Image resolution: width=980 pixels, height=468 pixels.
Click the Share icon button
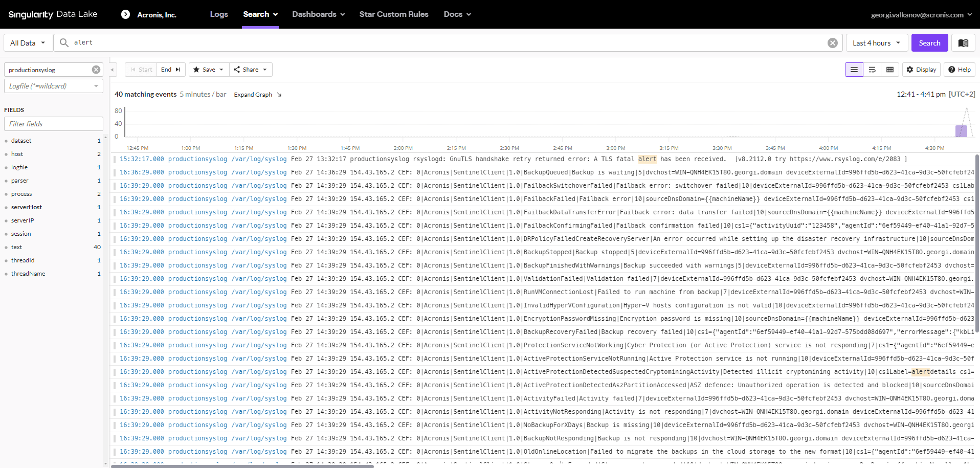point(246,70)
